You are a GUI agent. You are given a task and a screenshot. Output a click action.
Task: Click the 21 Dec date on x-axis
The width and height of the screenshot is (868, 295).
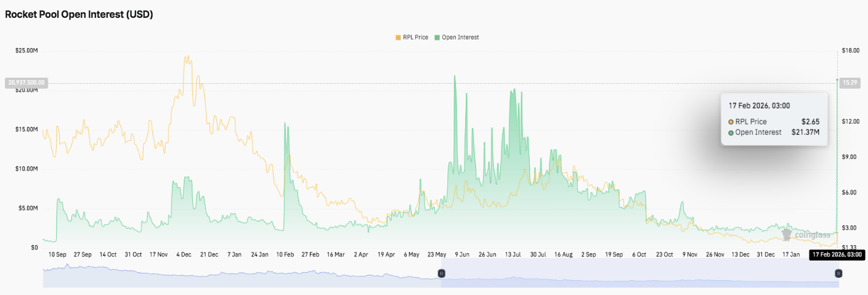coord(209,254)
